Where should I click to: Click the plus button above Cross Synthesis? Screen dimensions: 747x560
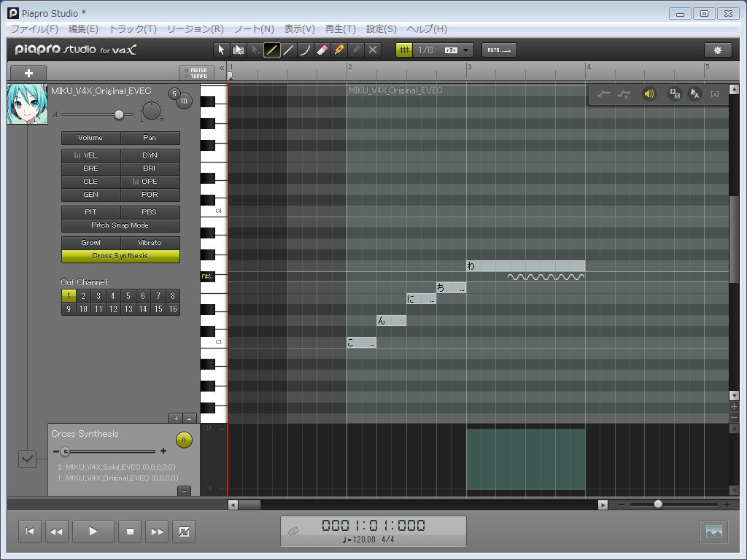pyautogui.click(x=176, y=418)
